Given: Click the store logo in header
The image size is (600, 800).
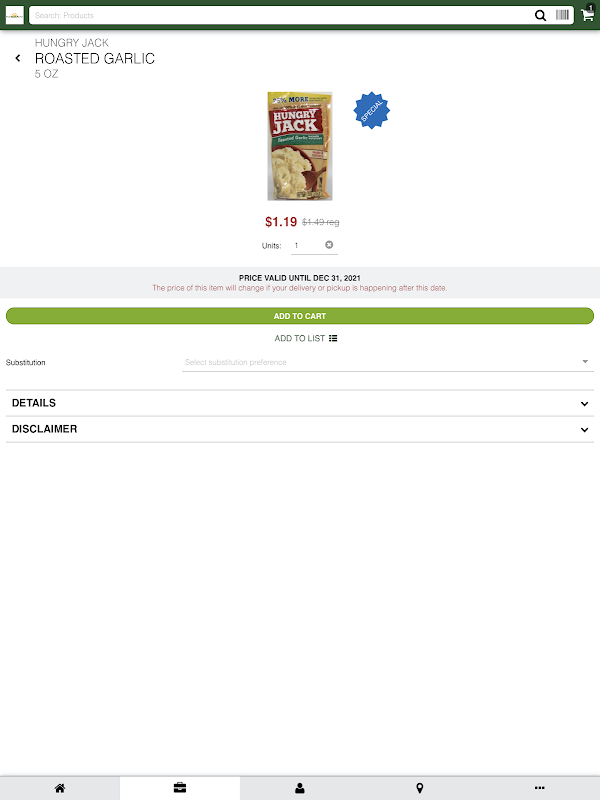Looking at the screenshot, I should (14, 15).
